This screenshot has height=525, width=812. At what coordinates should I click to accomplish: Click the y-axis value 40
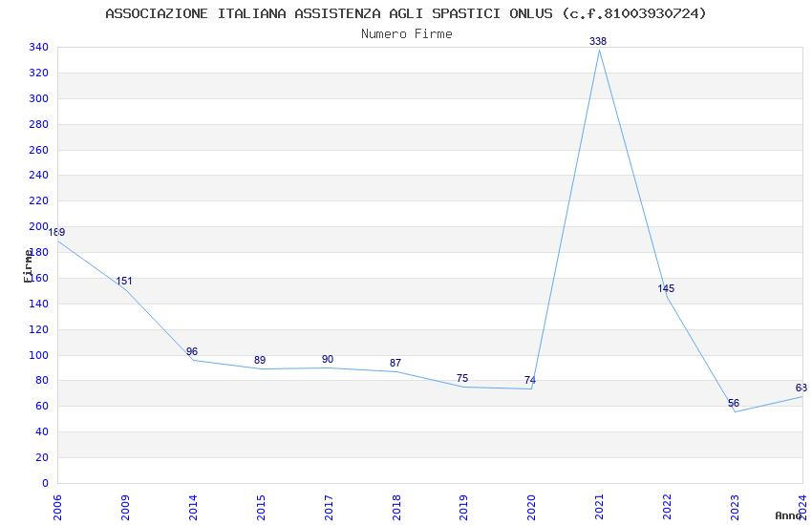[41, 431]
